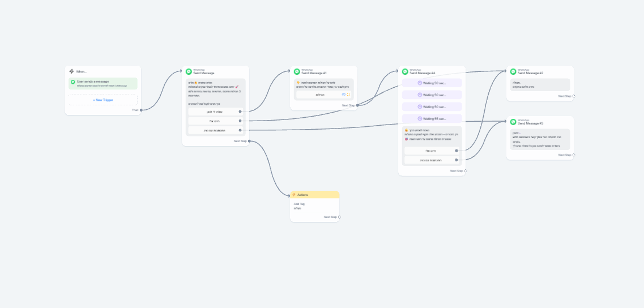This screenshot has width=644, height=308.
Task: Click the message text bubble in Send Message #2
Action: pyautogui.click(x=538, y=84)
